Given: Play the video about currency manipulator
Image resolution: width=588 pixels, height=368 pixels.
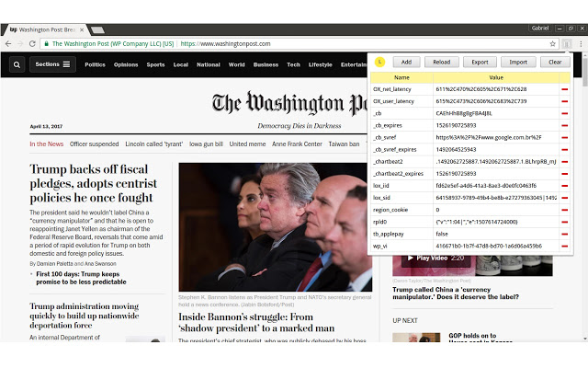Looking at the screenshot, I should pyautogui.click(x=436, y=258).
